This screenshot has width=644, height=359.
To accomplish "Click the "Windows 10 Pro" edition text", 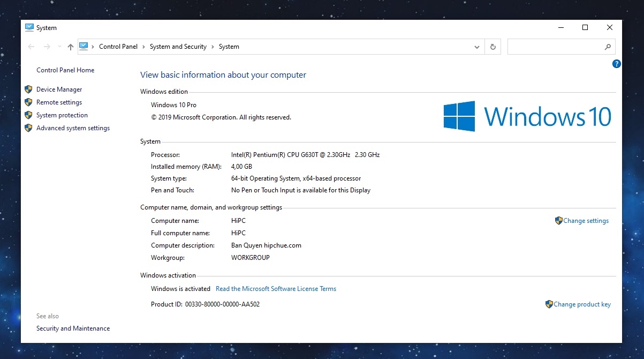I will tap(173, 105).
